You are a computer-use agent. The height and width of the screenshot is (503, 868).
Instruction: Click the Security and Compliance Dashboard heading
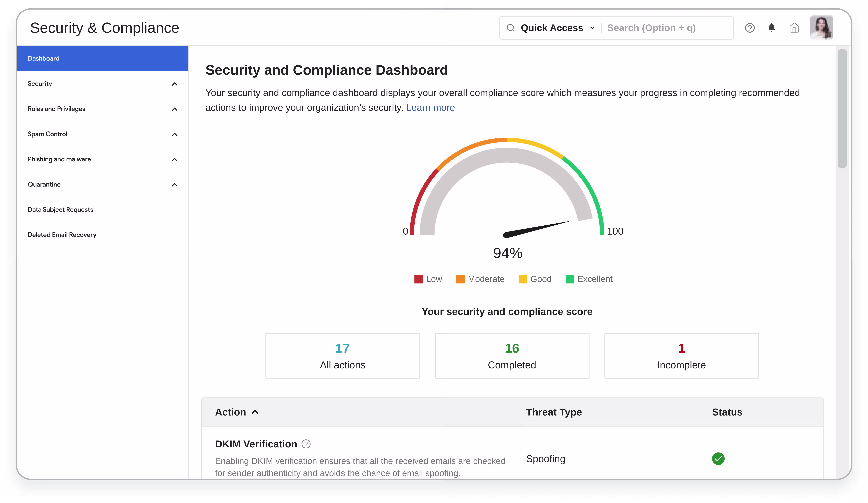[x=327, y=70]
